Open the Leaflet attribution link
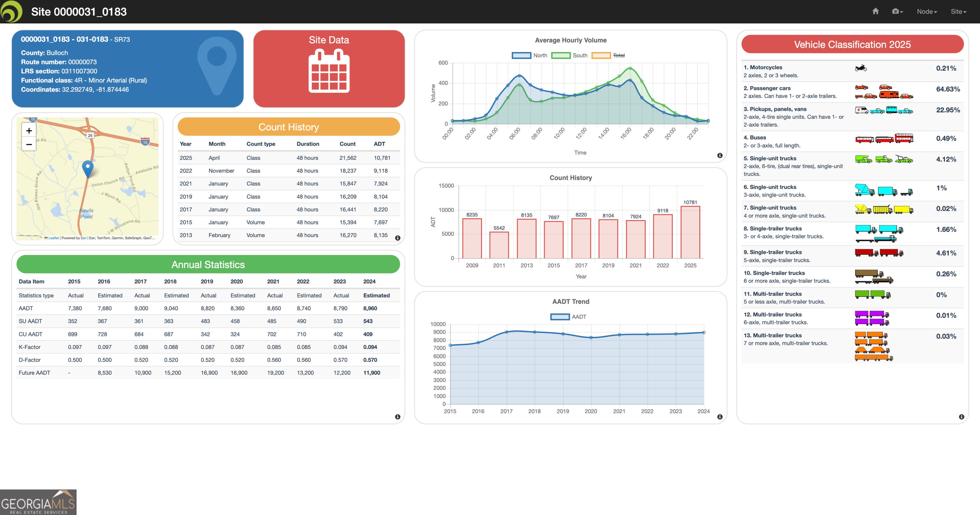Image resolution: width=980 pixels, height=515 pixels. click(53, 238)
